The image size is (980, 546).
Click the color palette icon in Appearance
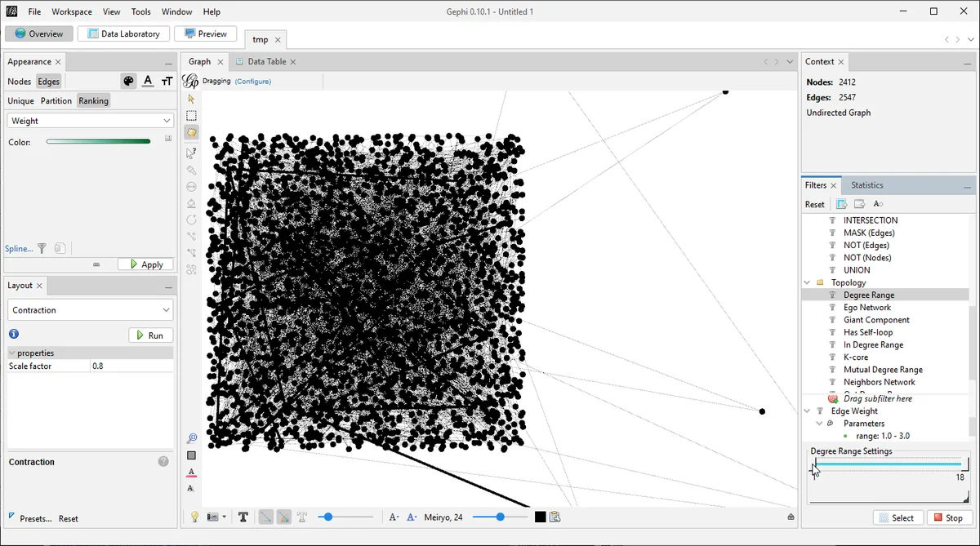click(x=128, y=81)
